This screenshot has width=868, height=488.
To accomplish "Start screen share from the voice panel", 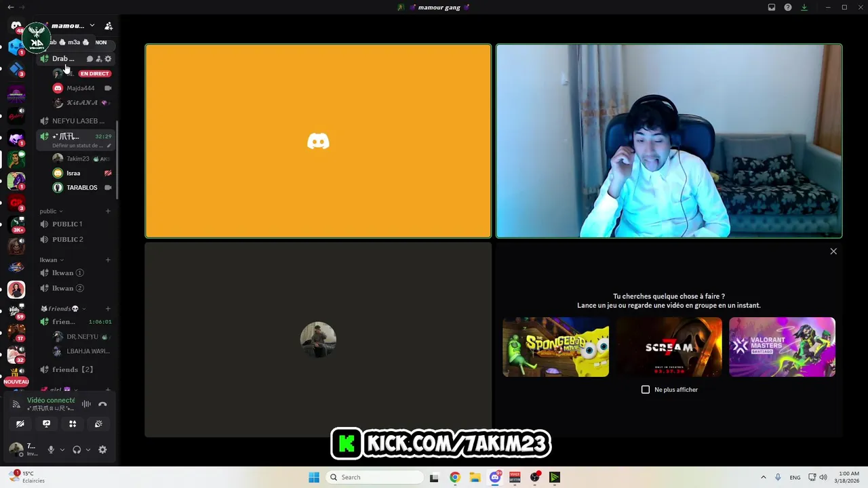I will tap(46, 424).
